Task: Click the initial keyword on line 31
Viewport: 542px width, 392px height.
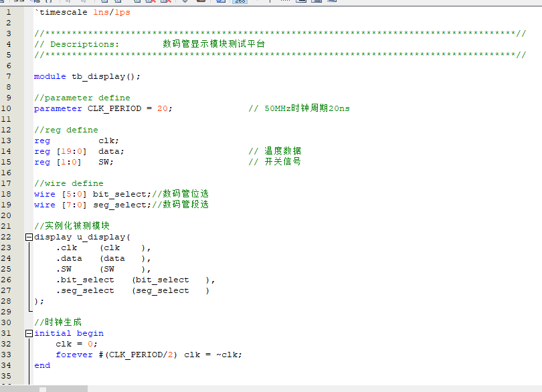Action: (x=53, y=334)
